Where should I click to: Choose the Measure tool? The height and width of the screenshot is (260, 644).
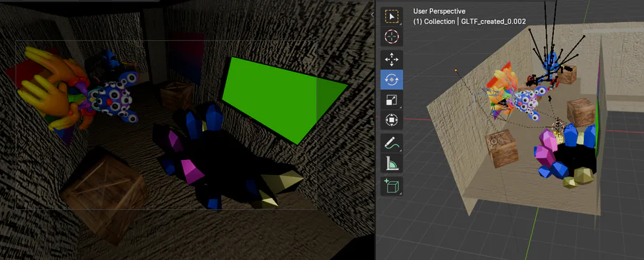click(391, 164)
